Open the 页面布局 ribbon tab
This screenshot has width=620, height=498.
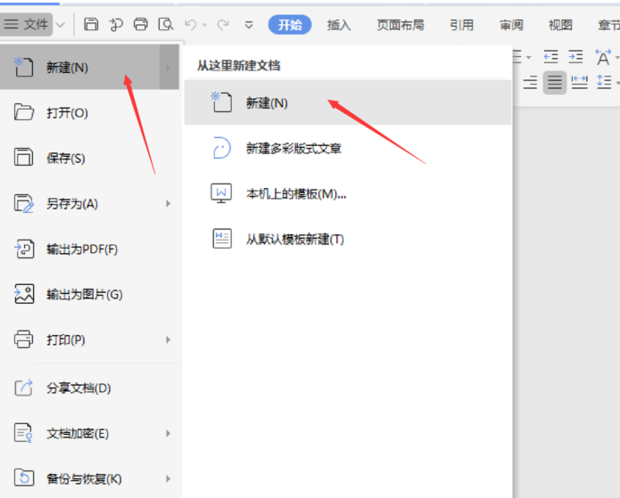click(400, 25)
